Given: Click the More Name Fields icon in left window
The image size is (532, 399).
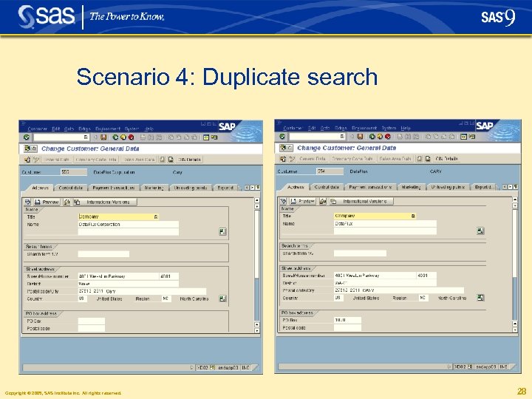Looking at the screenshot, I should click(222, 232).
